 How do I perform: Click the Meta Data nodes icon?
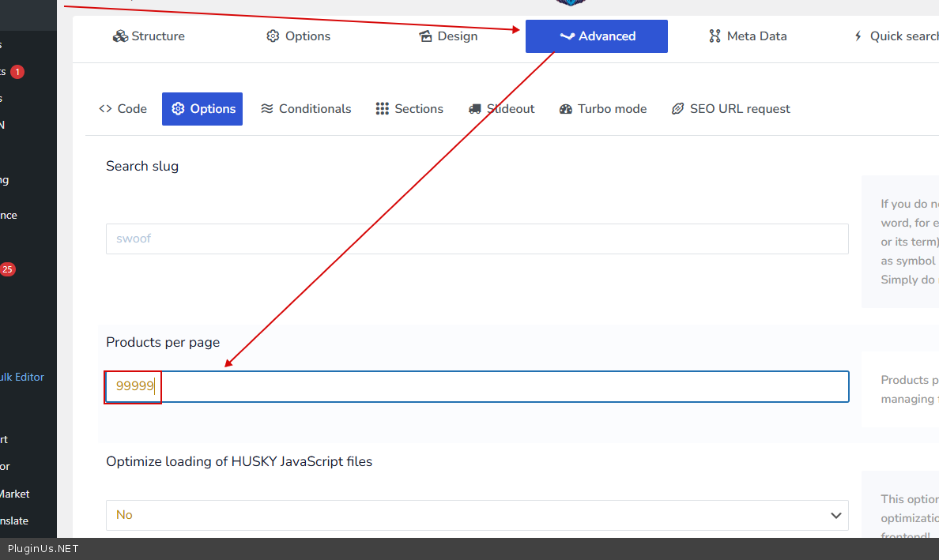click(x=715, y=36)
